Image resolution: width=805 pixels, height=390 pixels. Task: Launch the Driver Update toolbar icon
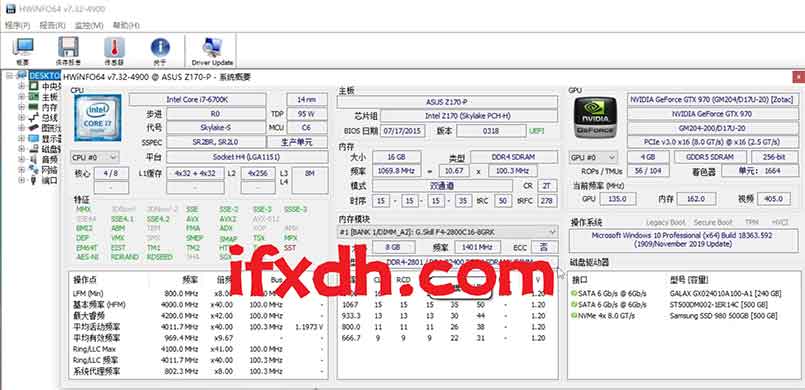pyautogui.click(x=212, y=47)
